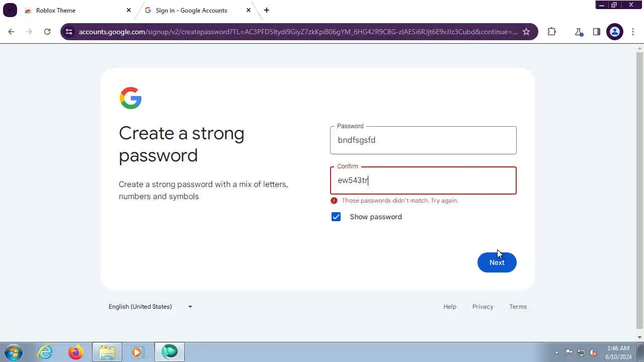Click the scrollbar up arrow

click(x=640, y=48)
